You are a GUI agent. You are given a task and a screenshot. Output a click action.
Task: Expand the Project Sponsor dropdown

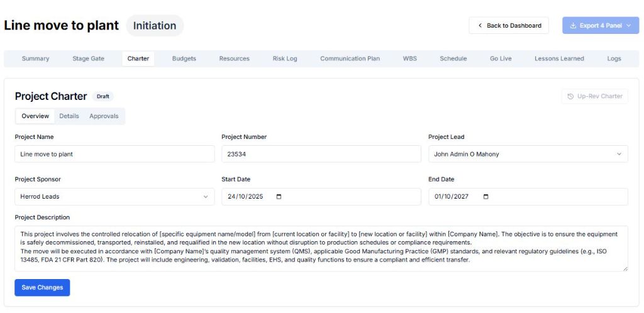click(206, 197)
